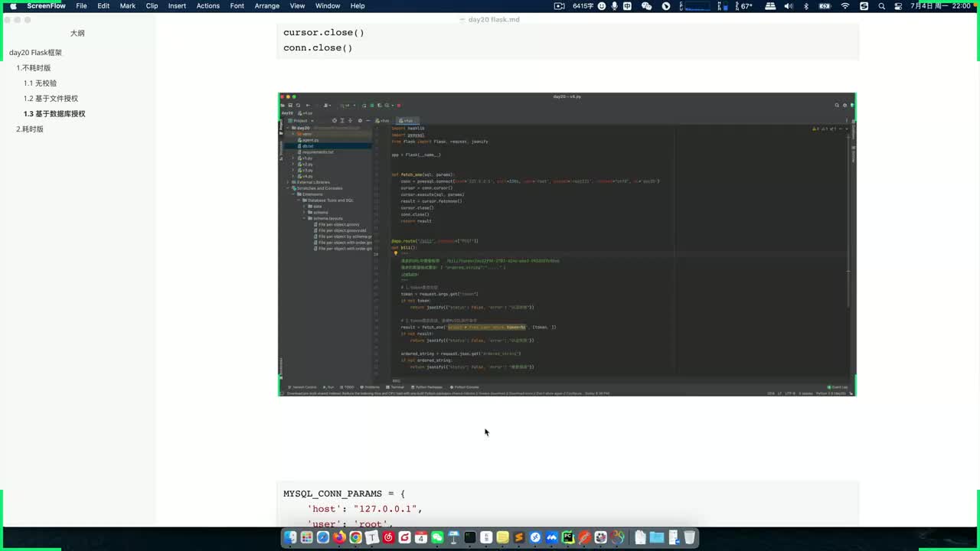
Task: Open the Wi-Fi status menu
Action: [x=845, y=5]
